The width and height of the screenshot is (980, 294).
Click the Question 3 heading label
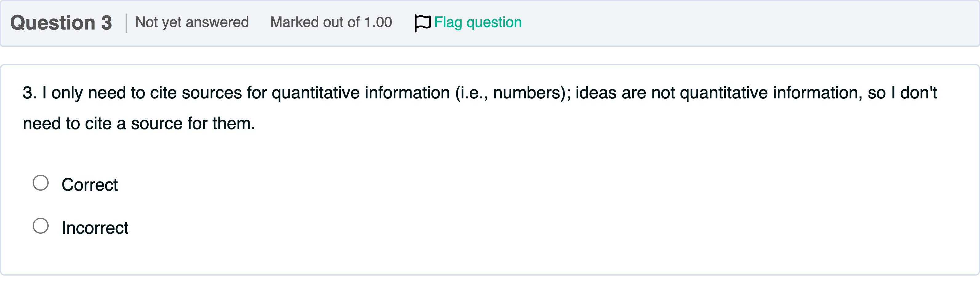[62, 22]
